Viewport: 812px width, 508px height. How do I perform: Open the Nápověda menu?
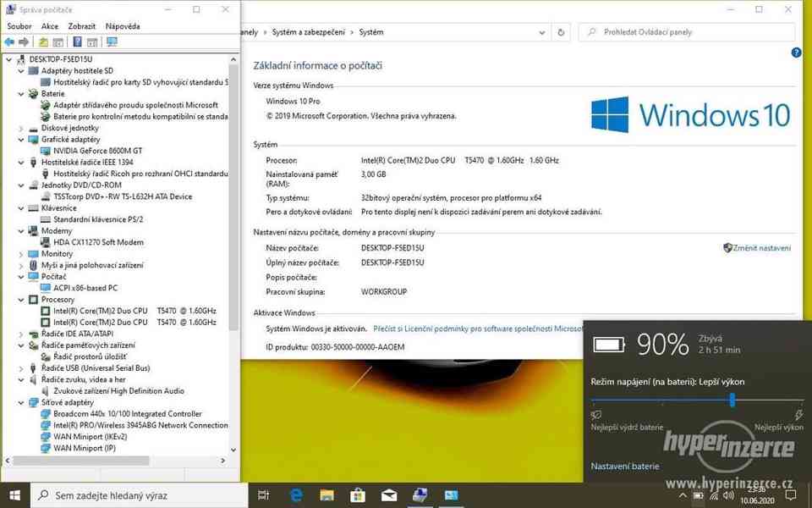pos(123,26)
